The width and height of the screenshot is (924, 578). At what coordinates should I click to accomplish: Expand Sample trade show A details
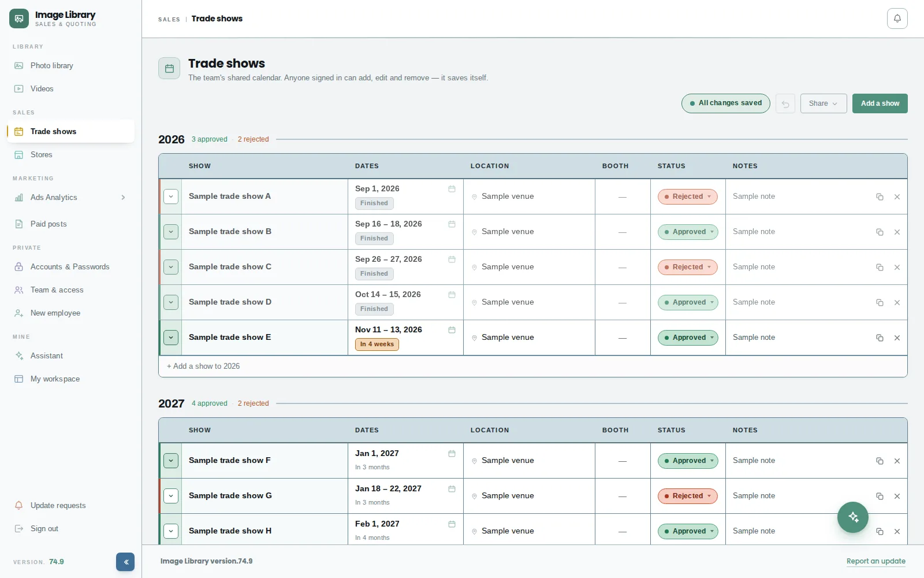click(171, 197)
